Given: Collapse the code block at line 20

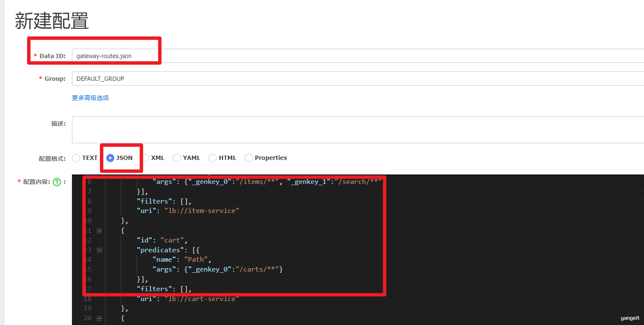Looking at the screenshot, I should (99, 319).
